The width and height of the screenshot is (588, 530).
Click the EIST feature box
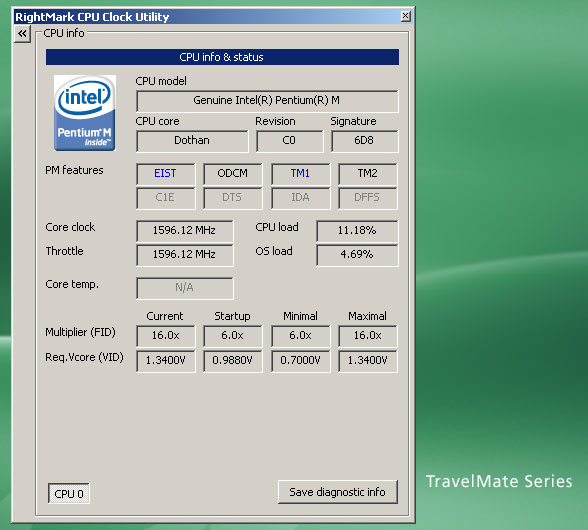tap(165, 174)
